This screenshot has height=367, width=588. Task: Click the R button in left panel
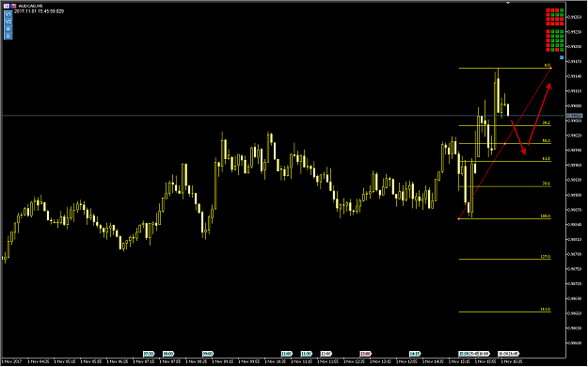8,37
